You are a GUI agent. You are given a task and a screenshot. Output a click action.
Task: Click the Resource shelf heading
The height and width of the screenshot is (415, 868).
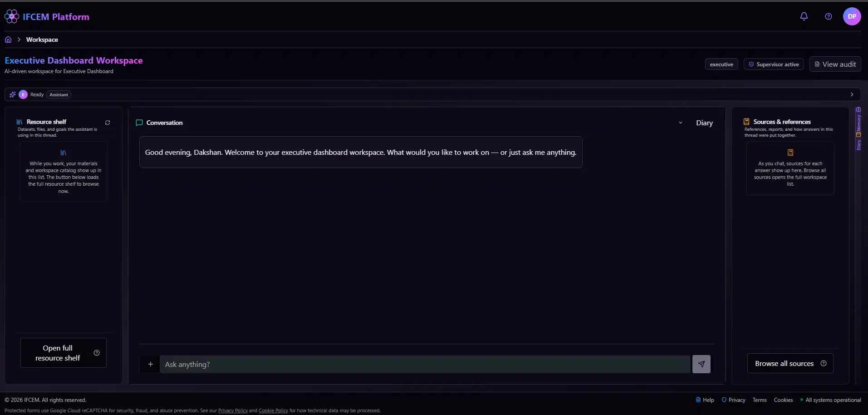[x=46, y=122]
